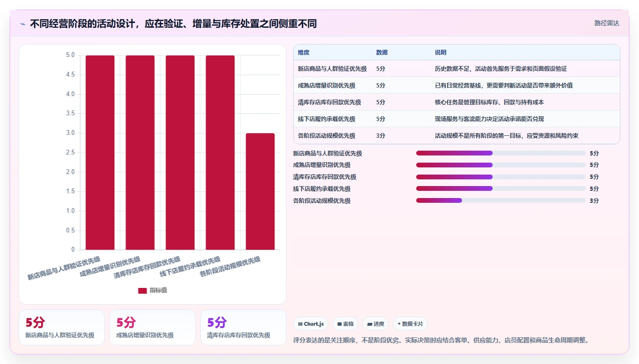Click the 维度 table column header
The image size is (639, 364).
304,53
